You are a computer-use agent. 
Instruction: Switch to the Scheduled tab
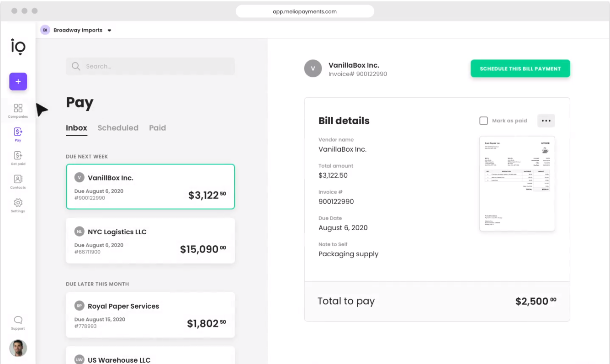pos(118,128)
